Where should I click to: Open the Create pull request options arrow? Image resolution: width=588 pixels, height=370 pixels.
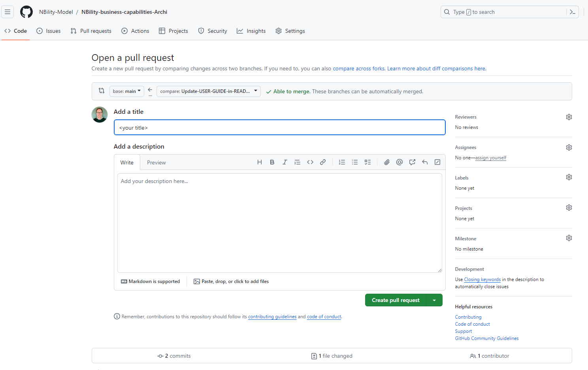(x=434, y=300)
